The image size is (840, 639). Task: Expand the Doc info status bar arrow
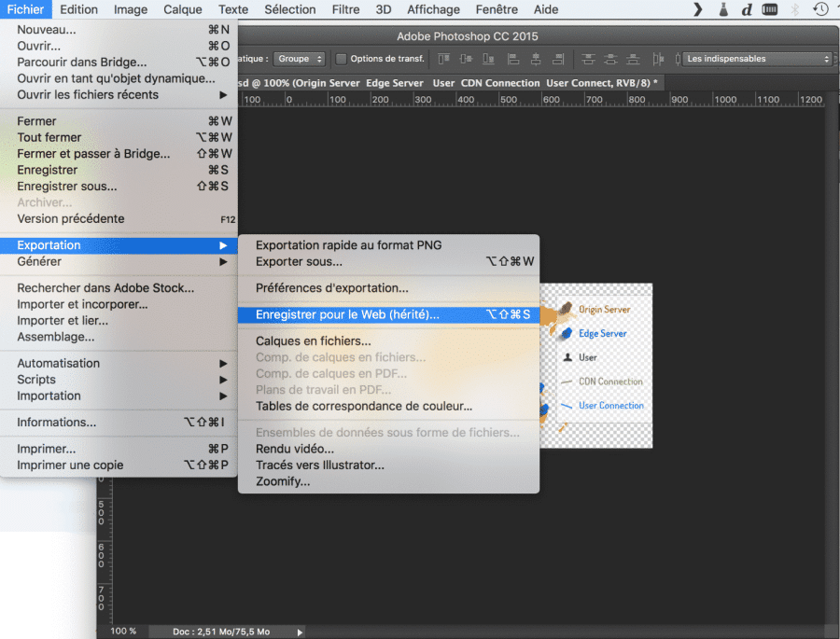(300, 632)
